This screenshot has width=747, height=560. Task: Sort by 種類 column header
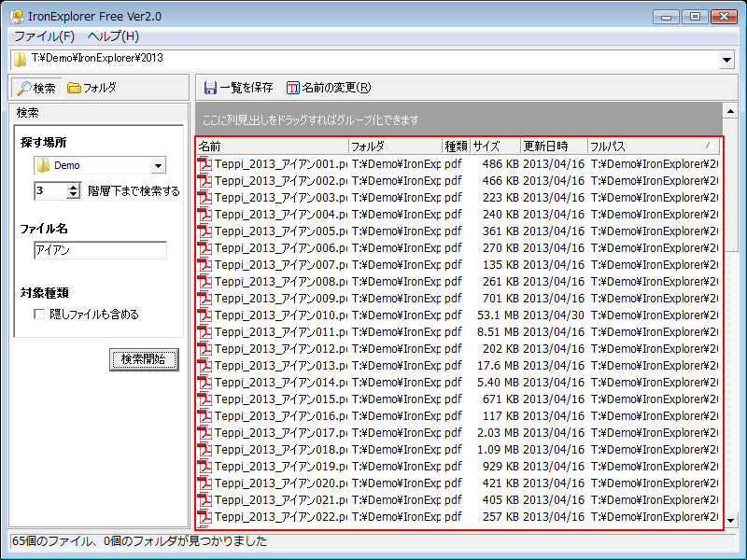tap(456, 147)
